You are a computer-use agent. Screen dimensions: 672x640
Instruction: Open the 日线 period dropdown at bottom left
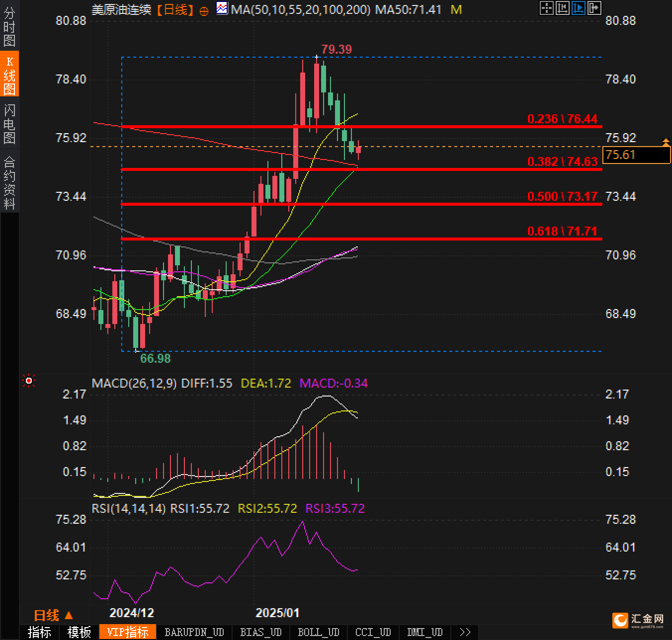(x=53, y=616)
